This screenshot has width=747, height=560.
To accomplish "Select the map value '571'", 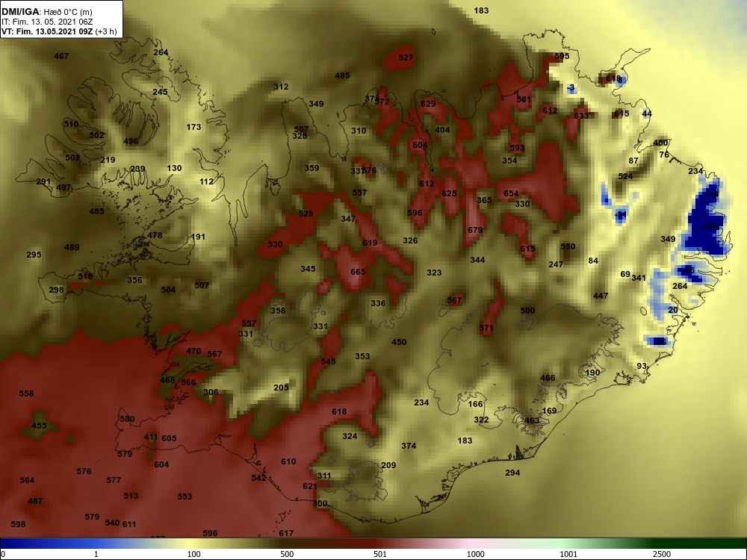I will pyautogui.click(x=486, y=328).
